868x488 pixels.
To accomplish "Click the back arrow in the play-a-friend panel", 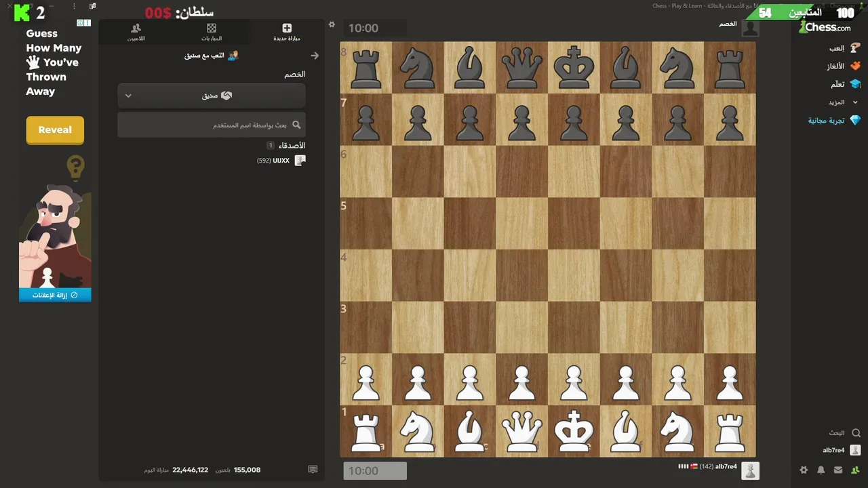I will tap(314, 56).
